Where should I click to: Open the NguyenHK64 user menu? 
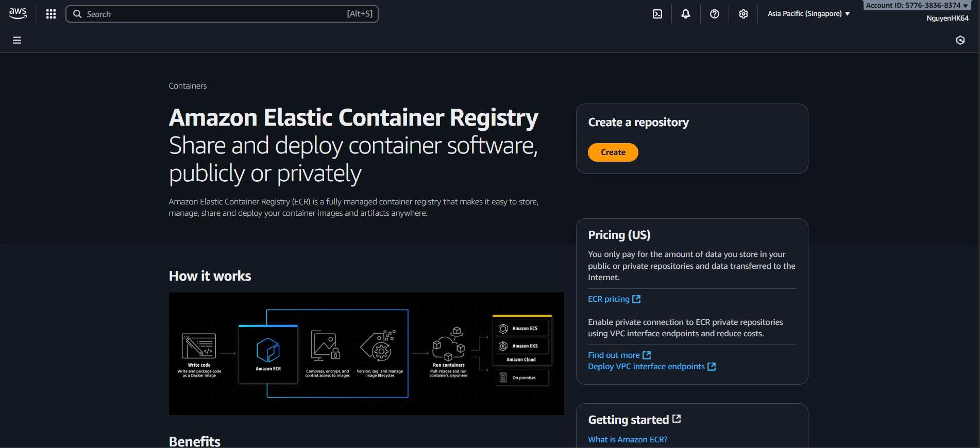(x=947, y=18)
